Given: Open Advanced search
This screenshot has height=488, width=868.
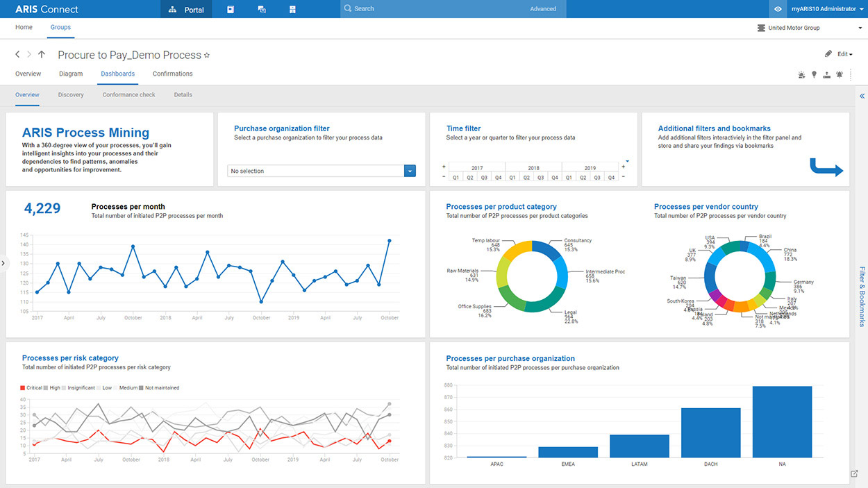Looking at the screenshot, I should [x=543, y=9].
